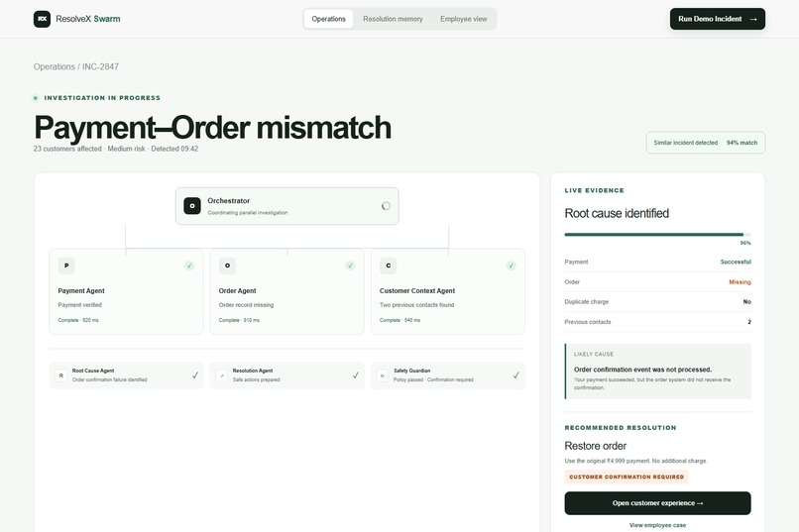Click the Orchestrator loading spinner
This screenshot has width=799, height=532.
[386, 206]
